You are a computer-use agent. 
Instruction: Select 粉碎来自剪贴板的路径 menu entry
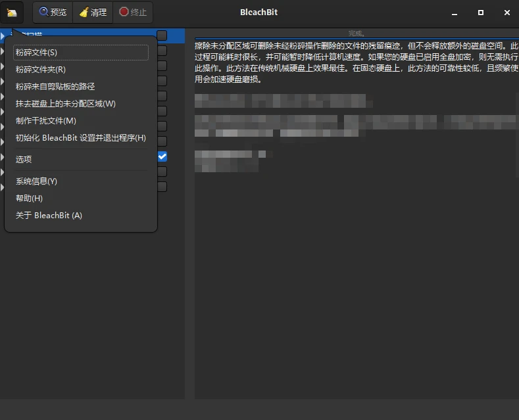(x=80, y=87)
